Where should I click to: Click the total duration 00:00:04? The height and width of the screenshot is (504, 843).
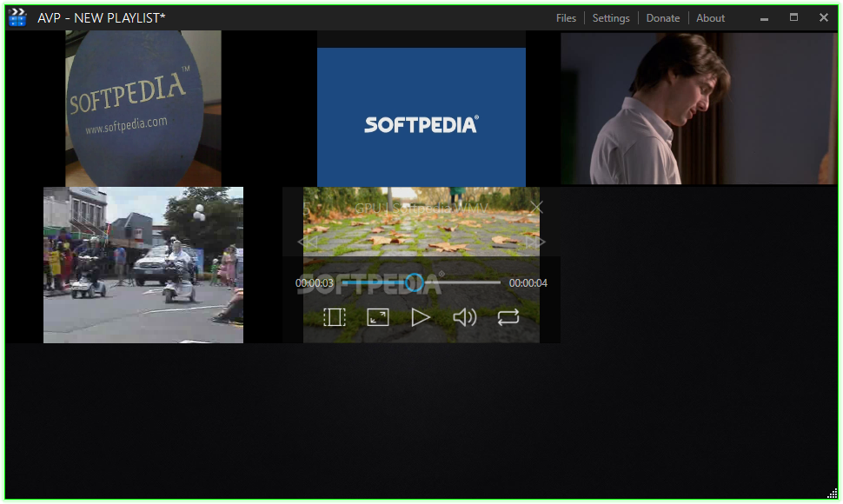click(x=528, y=283)
